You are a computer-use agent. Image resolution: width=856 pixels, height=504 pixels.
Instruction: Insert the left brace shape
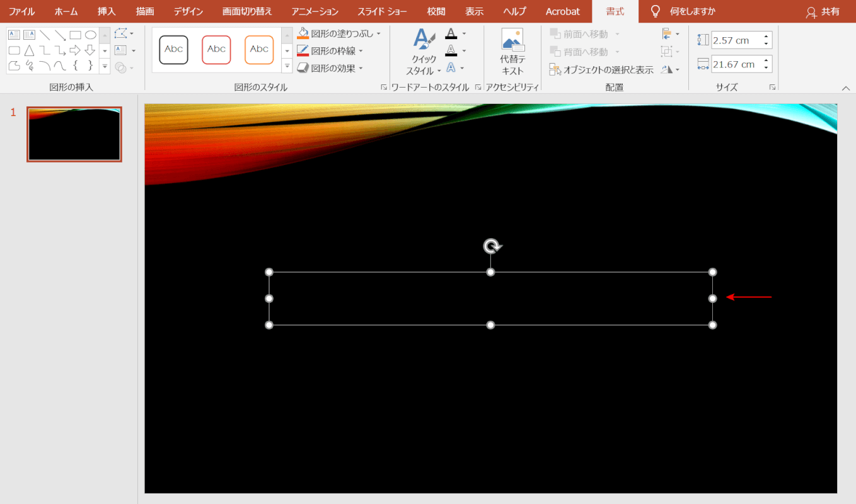tap(75, 66)
